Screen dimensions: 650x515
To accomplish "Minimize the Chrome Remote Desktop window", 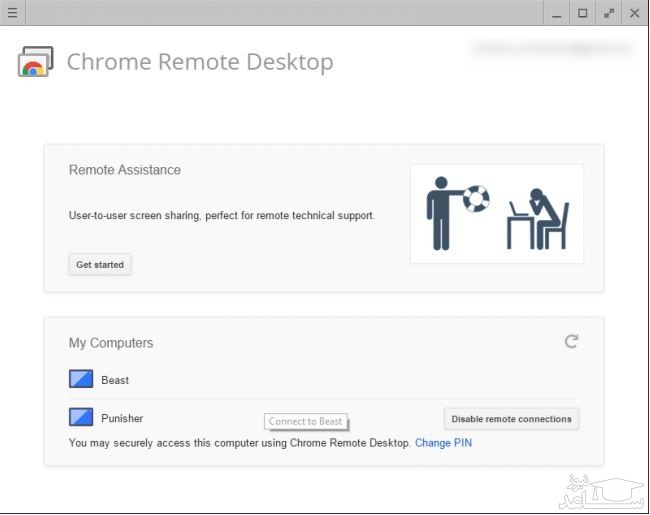I will click(558, 13).
